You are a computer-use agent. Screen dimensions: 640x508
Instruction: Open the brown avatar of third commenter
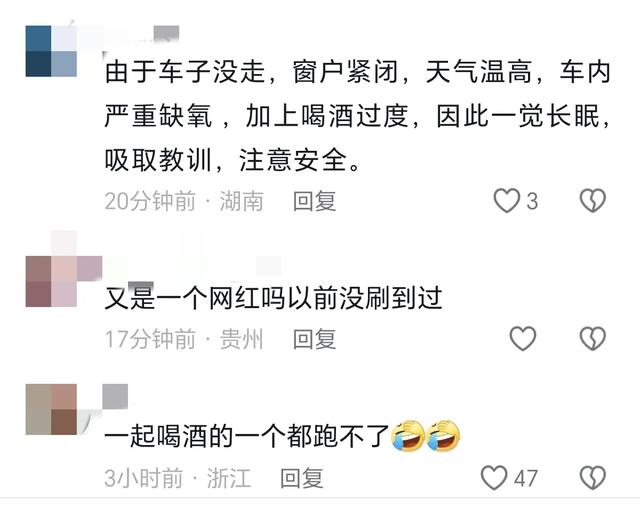click(x=51, y=409)
